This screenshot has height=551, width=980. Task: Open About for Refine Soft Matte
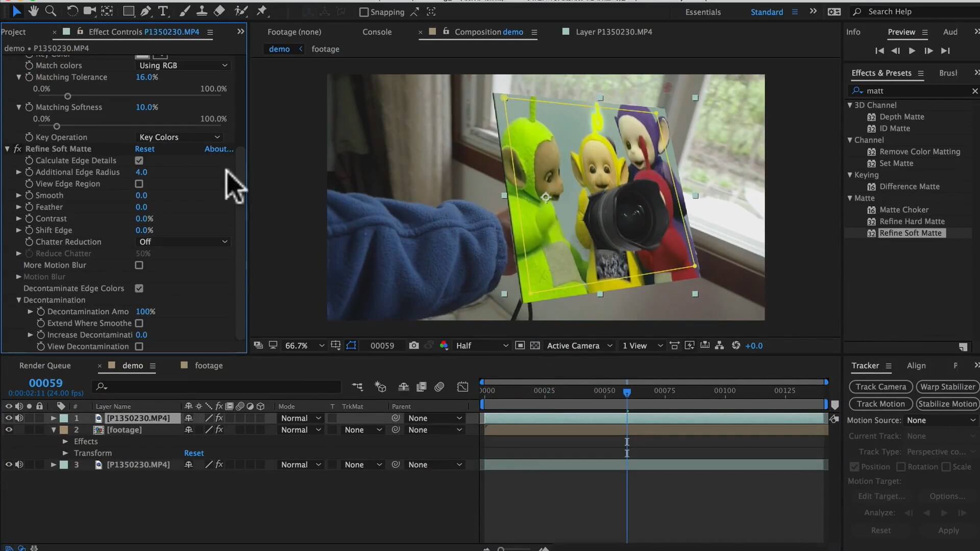[x=218, y=149]
